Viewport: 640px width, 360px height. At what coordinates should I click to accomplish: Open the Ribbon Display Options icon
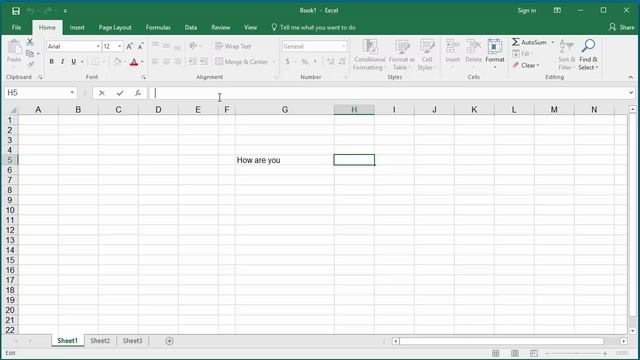click(557, 11)
